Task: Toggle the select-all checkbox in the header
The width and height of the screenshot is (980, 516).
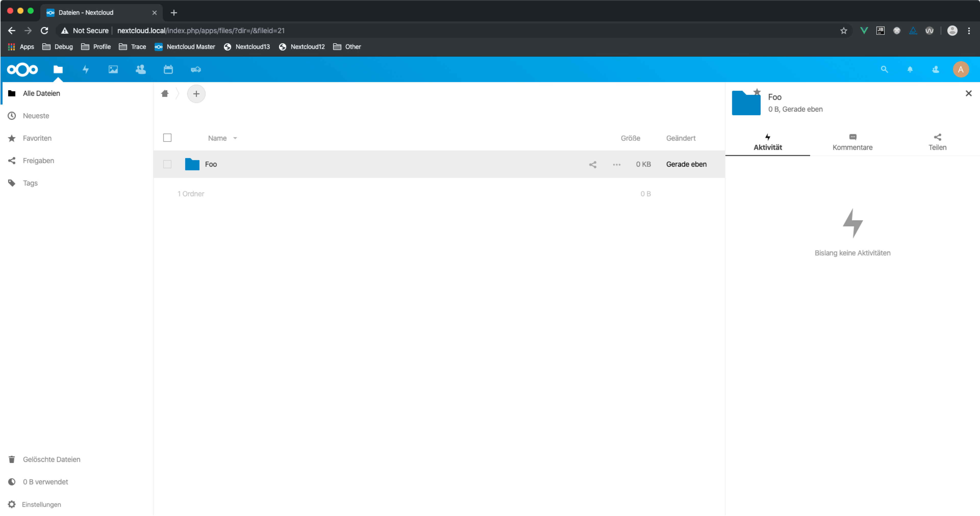Action: click(x=167, y=138)
